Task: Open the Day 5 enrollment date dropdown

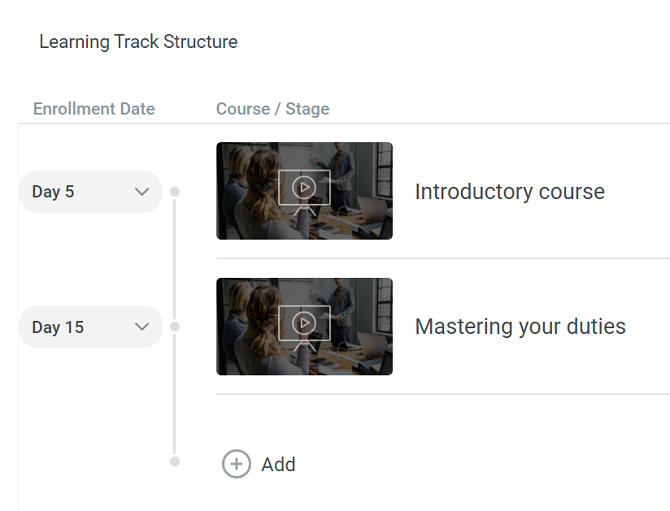Action: (x=91, y=192)
